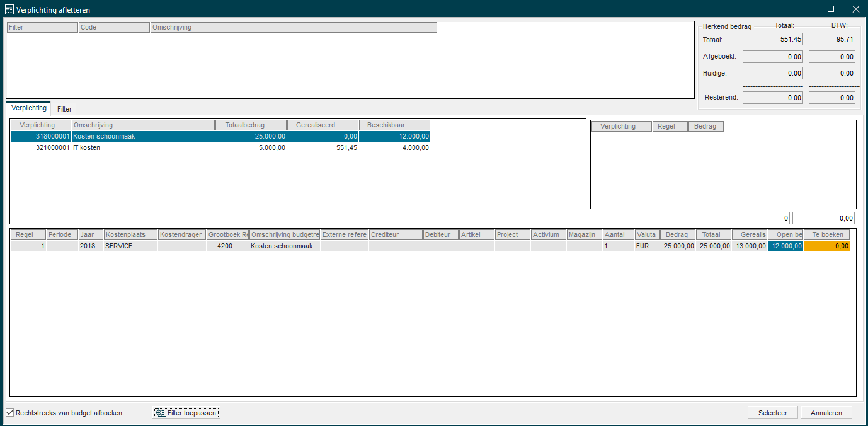
Task: Sort by Totaalbedrag column header
Action: click(250, 125)
